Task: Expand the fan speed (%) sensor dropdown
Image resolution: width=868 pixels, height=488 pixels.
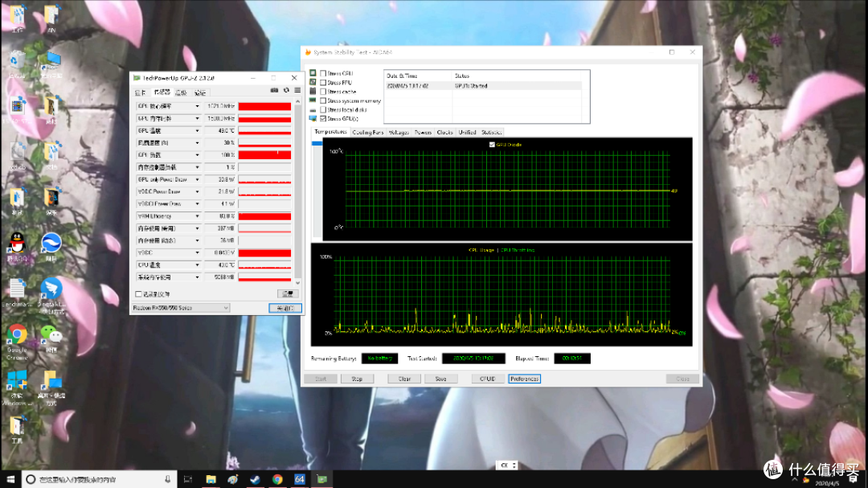Action: coord(197,143)
